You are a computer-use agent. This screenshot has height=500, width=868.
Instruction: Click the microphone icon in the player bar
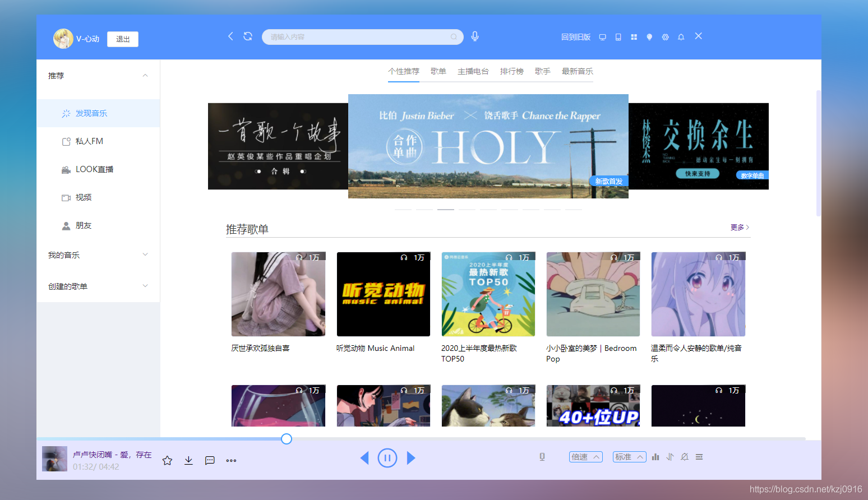point(542,457)
